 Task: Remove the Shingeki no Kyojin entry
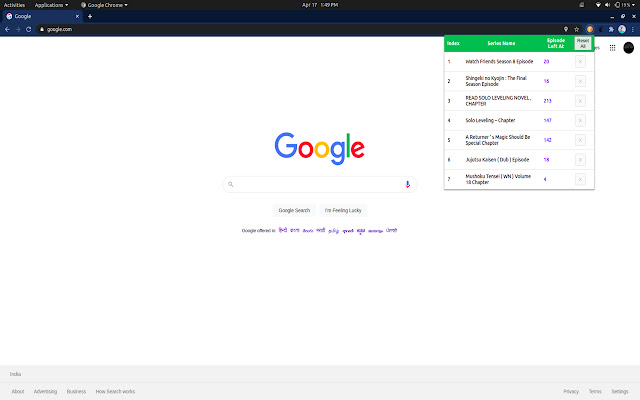click(x=580, y=81)
